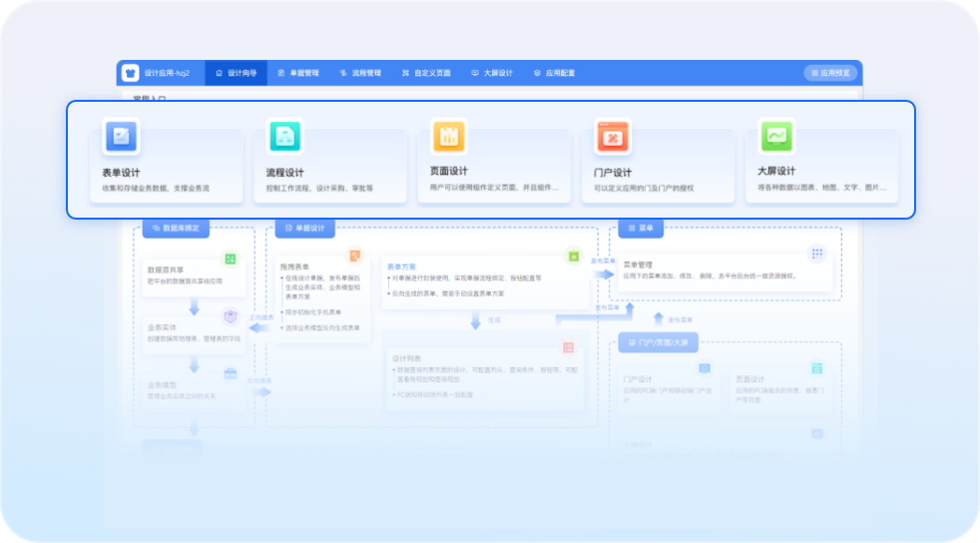Image resolution: width=980 pixels, height=543 pixels.
Task: Open the 设计列表 card title
Action: click(x=407, y=358)
